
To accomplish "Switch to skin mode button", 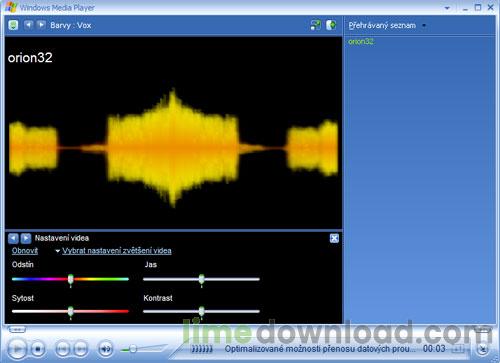I will tap(483, 349).
